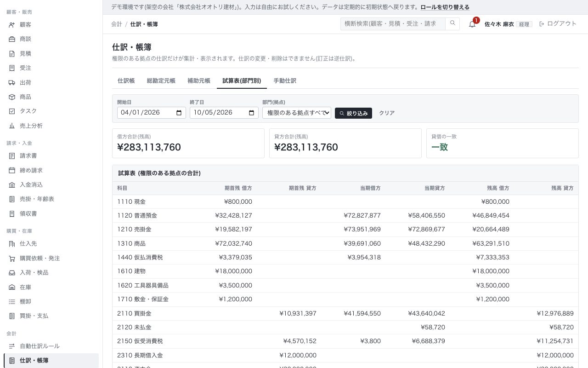Open 自動仕訳ルール in the sidebar
This screenshot has width=588, height=368.
click(51, 346)
